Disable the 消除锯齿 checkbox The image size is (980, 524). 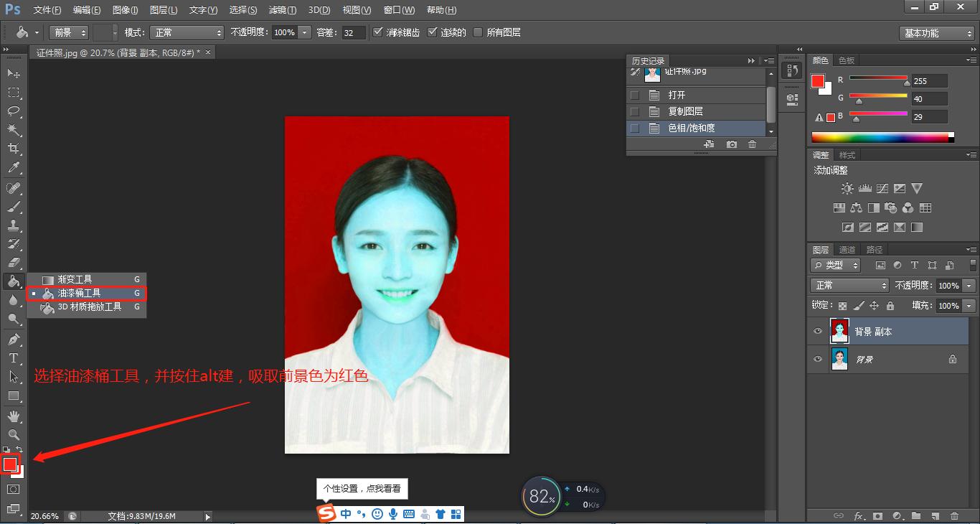377,32
